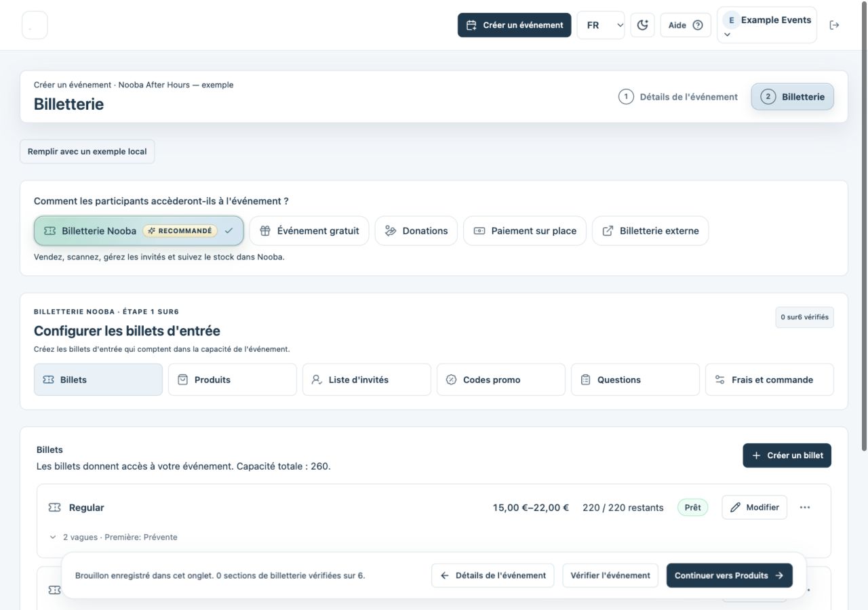
Task: Switch to the Produits tab
Action: (233, 380)
